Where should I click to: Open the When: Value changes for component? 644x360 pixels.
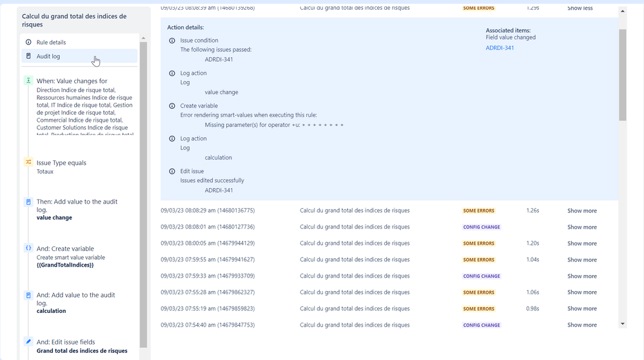81,106
